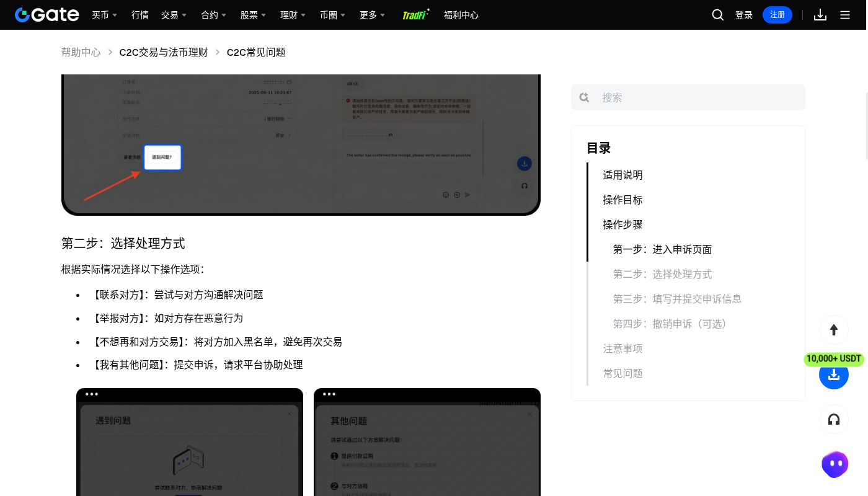
Task: Jump to 第三步：填写并提交申诉信息 in contents
Action: coord(677,299)
